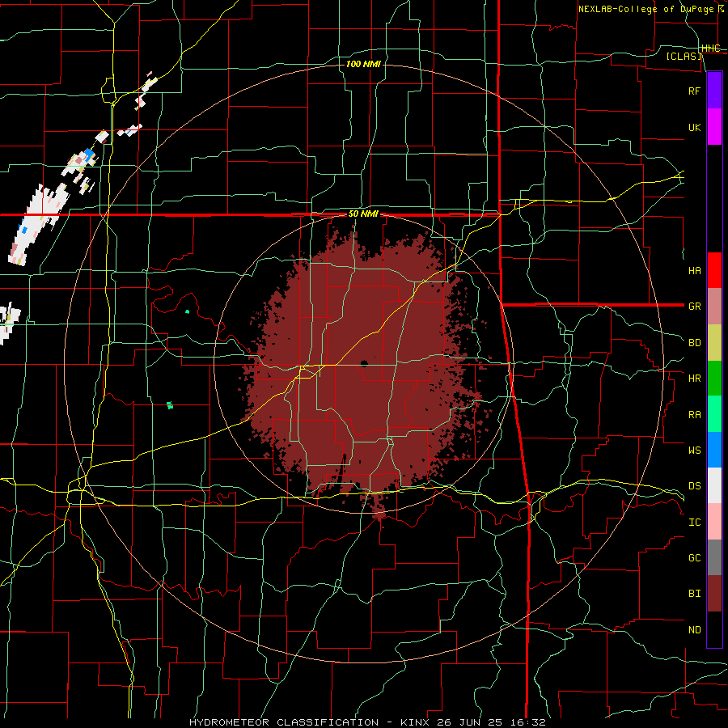Viewport: 728px width, 728px height.
Task: Click the ND legend label
Action: coord(694,630)
